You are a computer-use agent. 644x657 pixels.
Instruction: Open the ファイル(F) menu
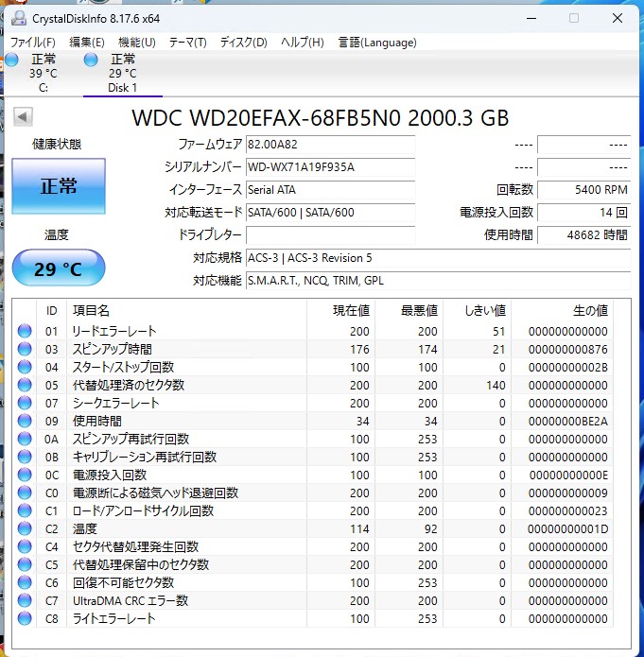32,43
